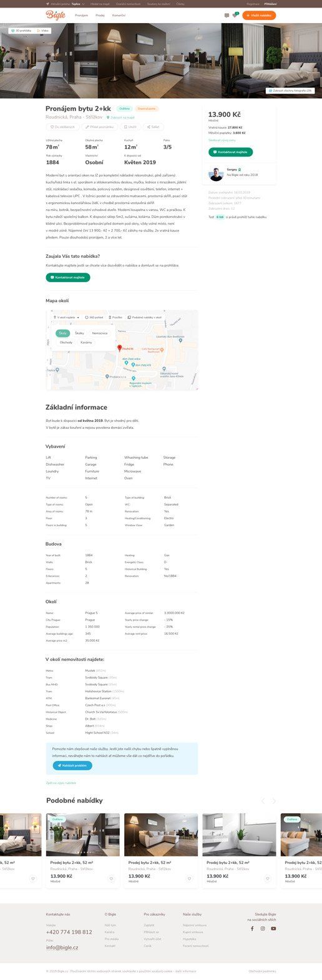Image resolution: width=322 pixels, height=980 pixels.
Task: Show all photos (Zobrazit všechny fotografie)
Action: tap(290, 91)
